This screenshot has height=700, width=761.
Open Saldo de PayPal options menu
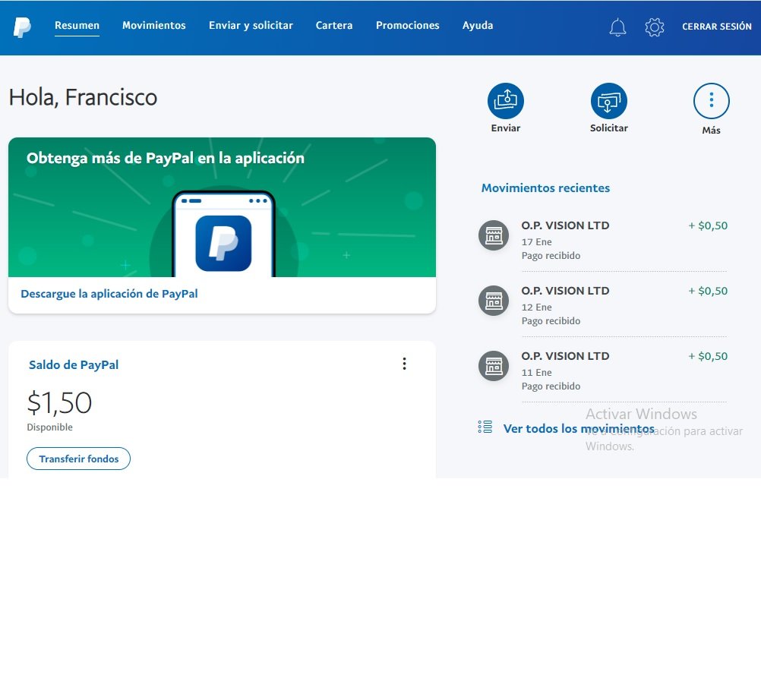pos(404,364)
